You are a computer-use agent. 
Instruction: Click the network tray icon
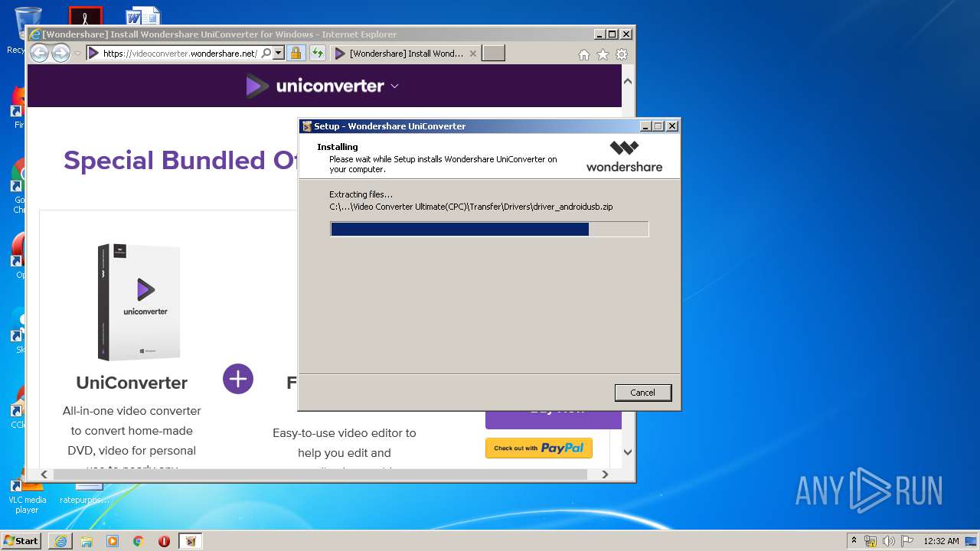(871, 541)
